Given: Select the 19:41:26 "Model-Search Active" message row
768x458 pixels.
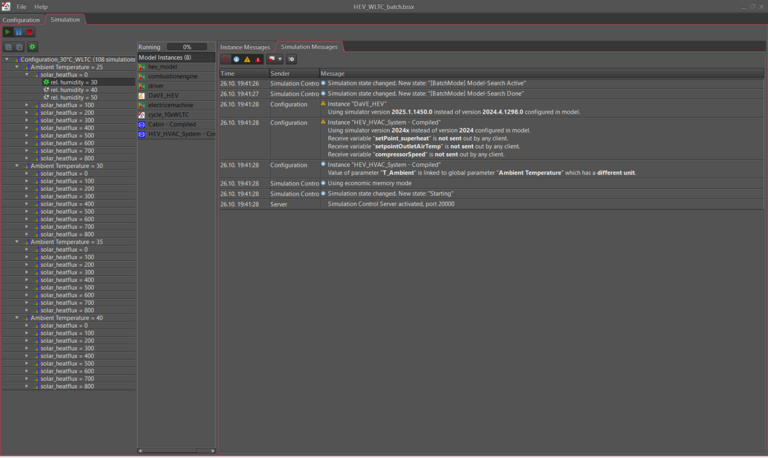Looking at the screenshot, I should pyautogui.click(x=491, y=83).
